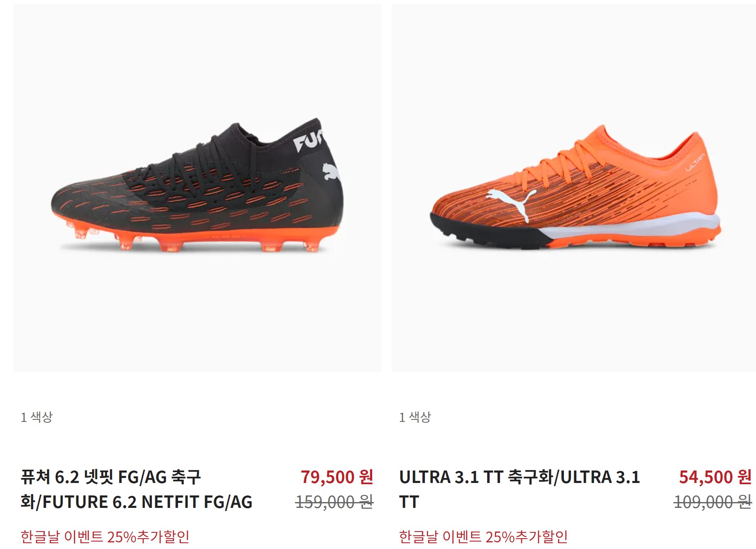The width and height of the screenshot is (756, 549).
Task: Open the black FUTURE 6.2 boot image
Action: [197, 188]
